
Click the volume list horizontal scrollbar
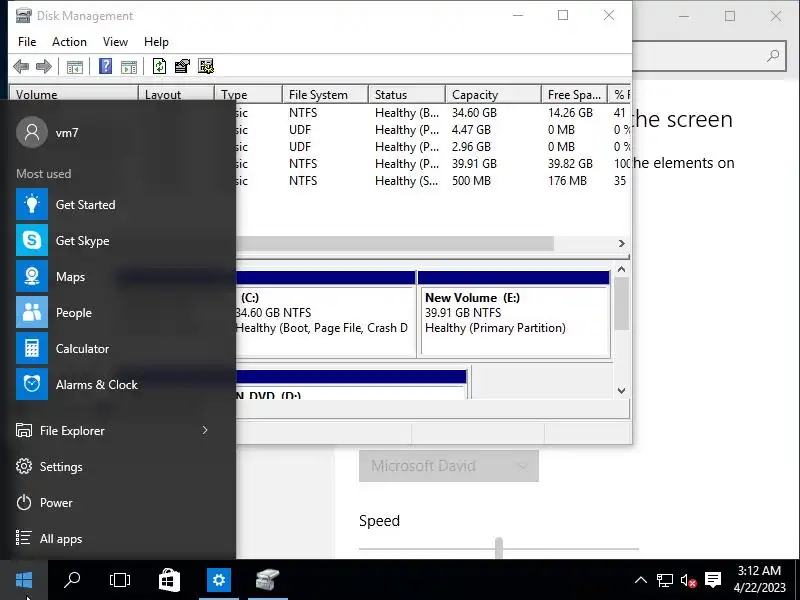[x=395, y=243]
